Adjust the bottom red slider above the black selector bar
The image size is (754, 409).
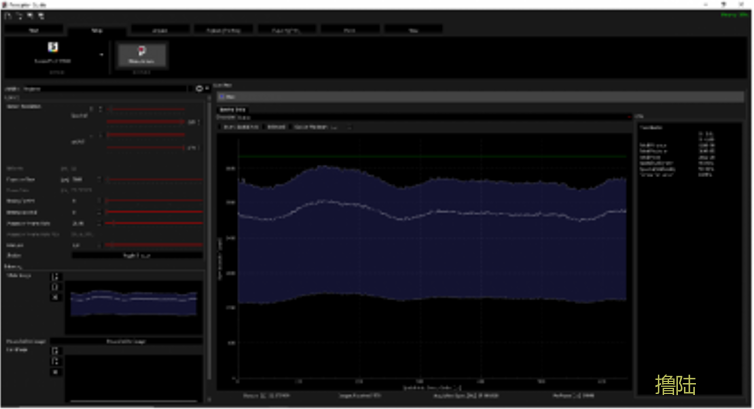(154, 245)
